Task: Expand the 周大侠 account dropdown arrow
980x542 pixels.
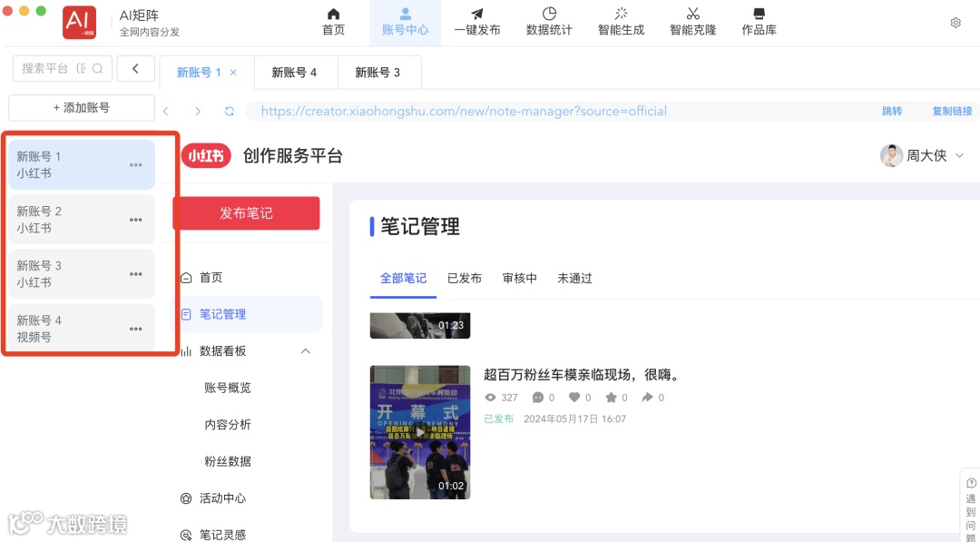Action: tap(959, 155)
